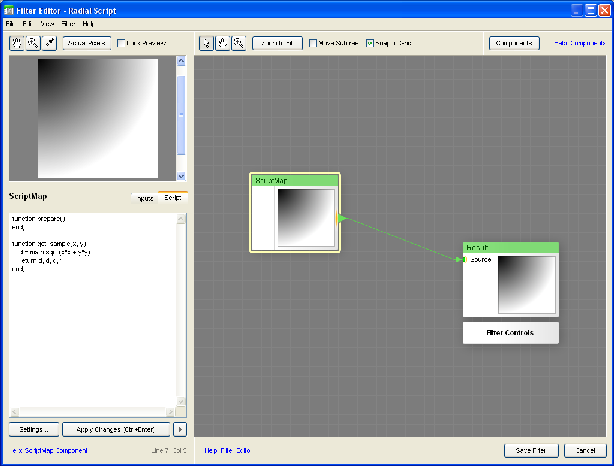Select the arrow pointer tool in workspace toolbar
The image size is (614, 466).
tap(206, 43)
